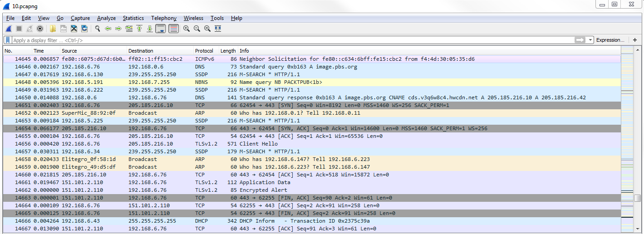Image resolution: width=644 pixels, height=234 pixels.
Task: Jump to the first packet
Action: pyautogui.click(x=139, y=29)
